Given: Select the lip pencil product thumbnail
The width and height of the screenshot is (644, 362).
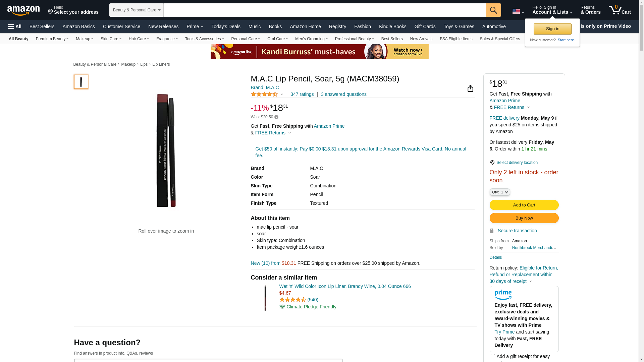Looking at the screenshot, I should (x=81, y=82).
